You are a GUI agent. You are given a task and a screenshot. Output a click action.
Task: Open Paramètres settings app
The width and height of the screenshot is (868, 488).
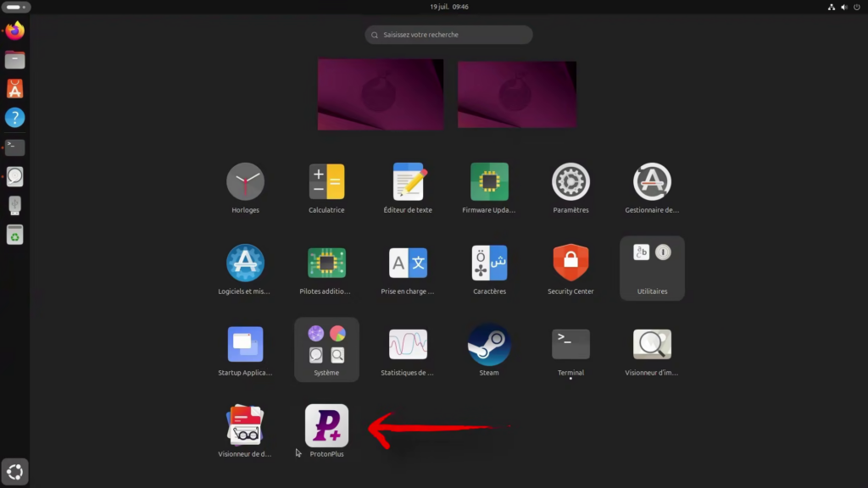[570, 182]
